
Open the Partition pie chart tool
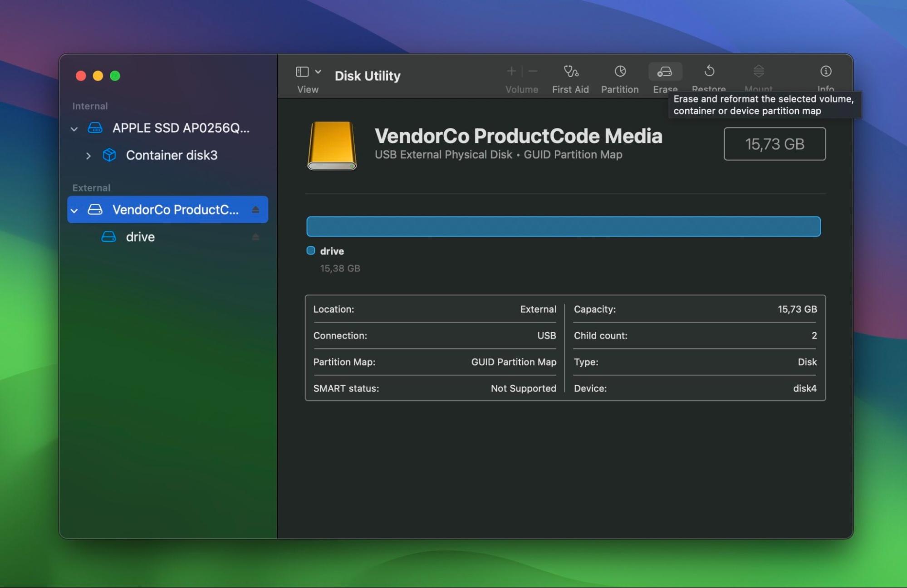tap(620, 71)
